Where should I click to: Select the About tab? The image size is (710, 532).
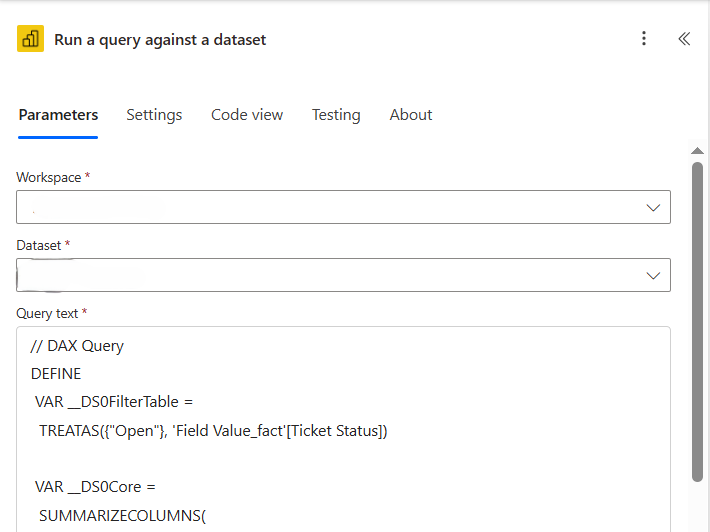pos(411,115)
